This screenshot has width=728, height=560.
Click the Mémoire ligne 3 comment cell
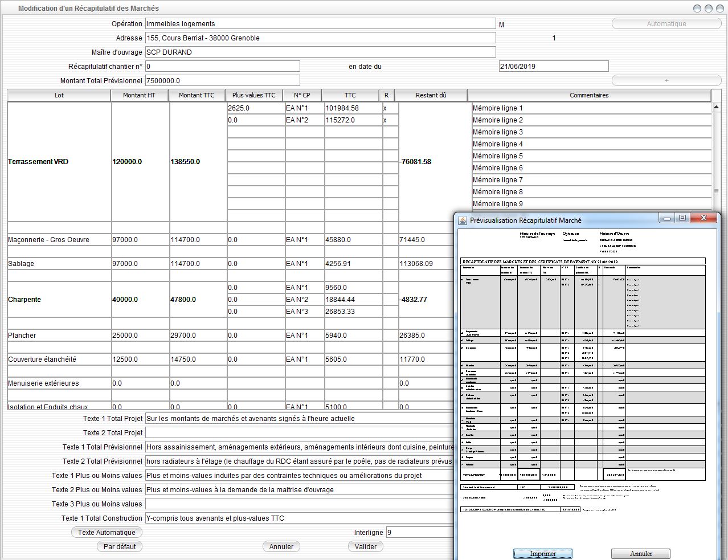592,132
